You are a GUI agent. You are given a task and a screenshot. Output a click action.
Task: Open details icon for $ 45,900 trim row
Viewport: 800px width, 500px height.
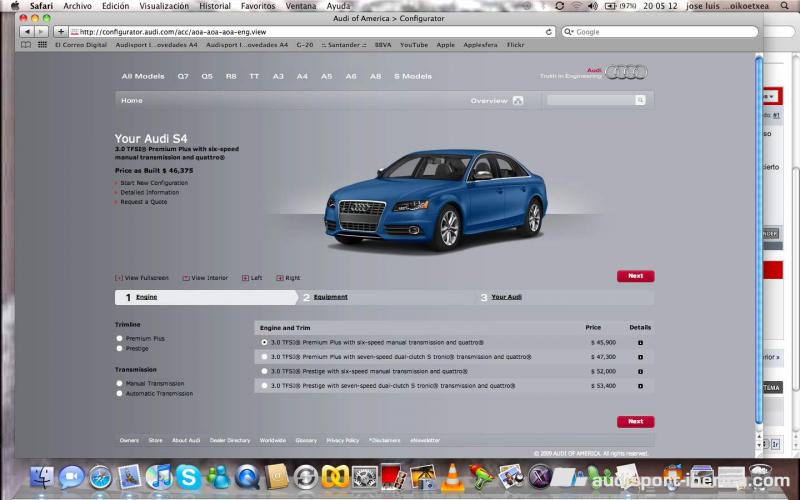640,343
